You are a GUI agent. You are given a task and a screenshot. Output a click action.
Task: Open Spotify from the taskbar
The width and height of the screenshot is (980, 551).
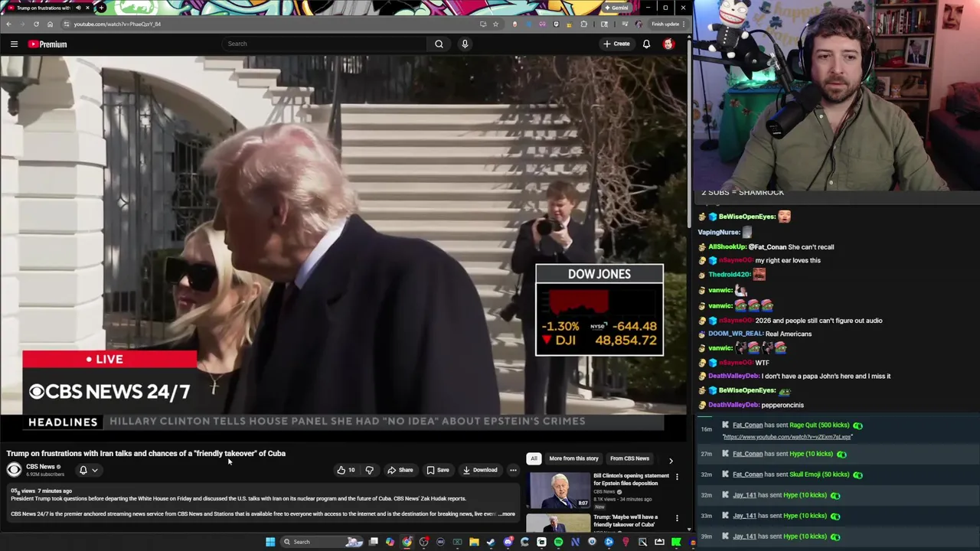[558, 542]
